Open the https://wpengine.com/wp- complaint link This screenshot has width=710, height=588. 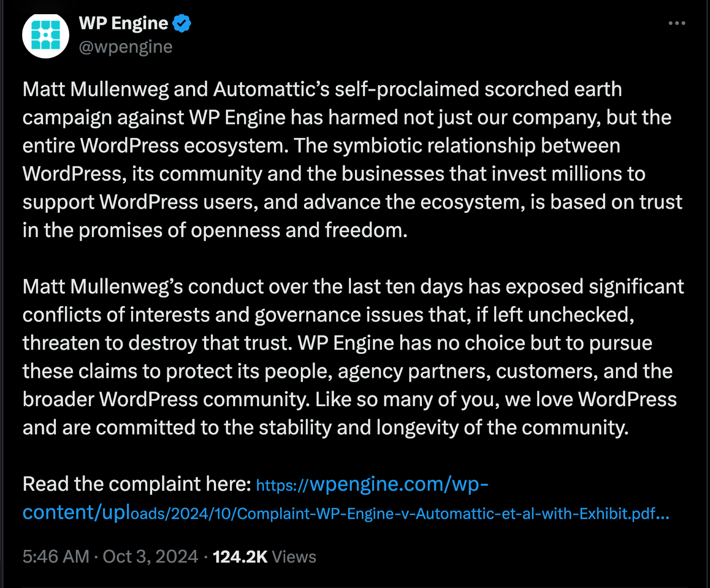point(372,484)
